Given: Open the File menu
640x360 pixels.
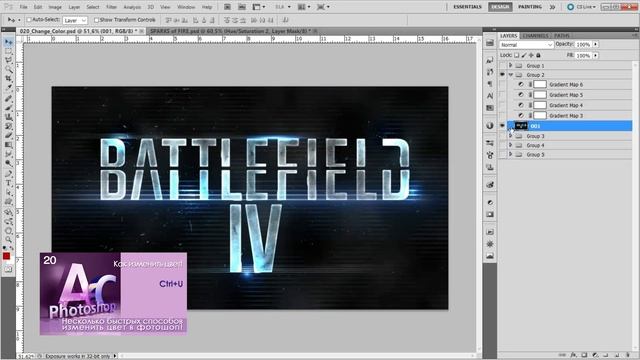Looking at the screenshot, I should [24, 7].
